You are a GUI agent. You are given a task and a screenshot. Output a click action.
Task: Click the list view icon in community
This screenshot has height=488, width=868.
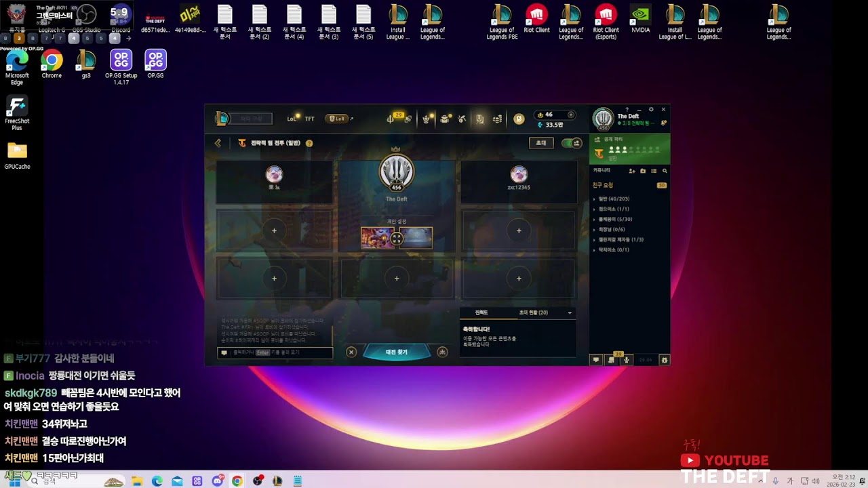[x=654, y=171]
